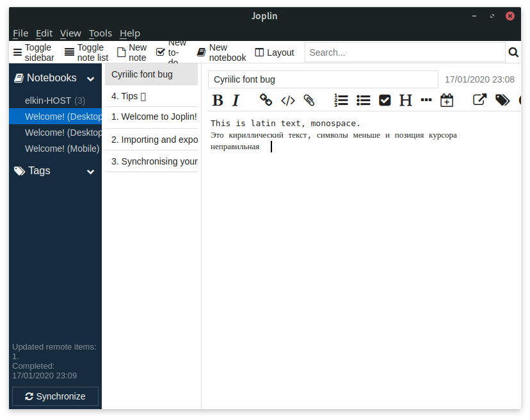
Task: Insert a bulleted list
Action: tap(363, 101)
